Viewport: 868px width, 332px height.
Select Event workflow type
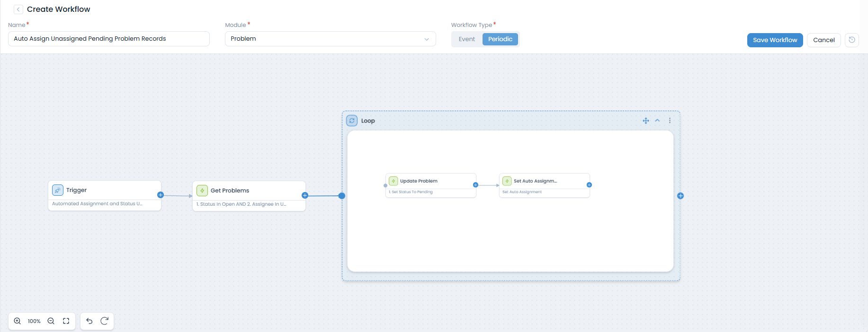tap(466, 39)
